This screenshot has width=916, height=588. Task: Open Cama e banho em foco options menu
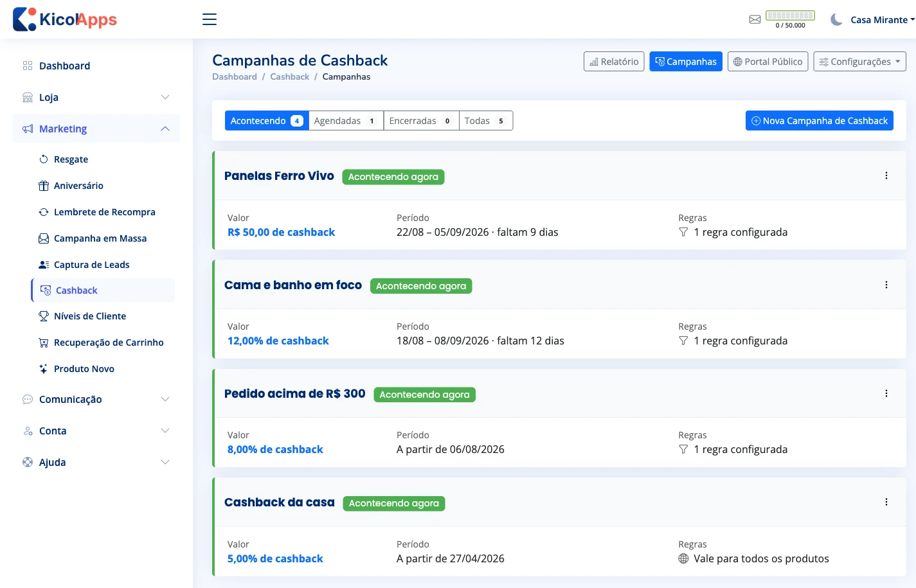pyautogui.click(x=886, y=285)
